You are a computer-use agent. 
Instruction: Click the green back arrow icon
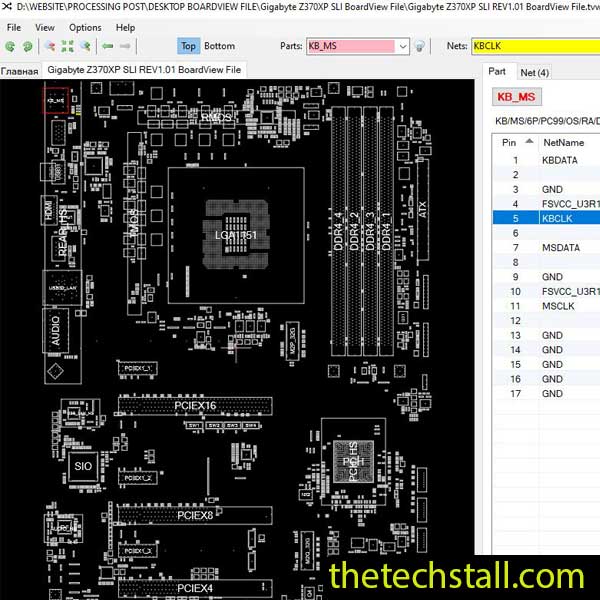click(x=107, y=46)
